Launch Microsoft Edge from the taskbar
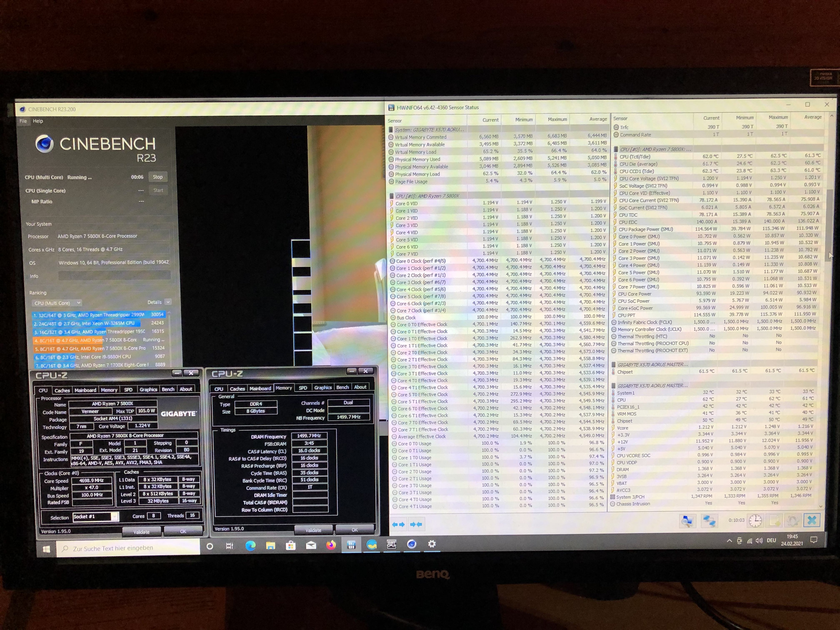Viewport: 840px width, 630px height. tap(250, 546)
